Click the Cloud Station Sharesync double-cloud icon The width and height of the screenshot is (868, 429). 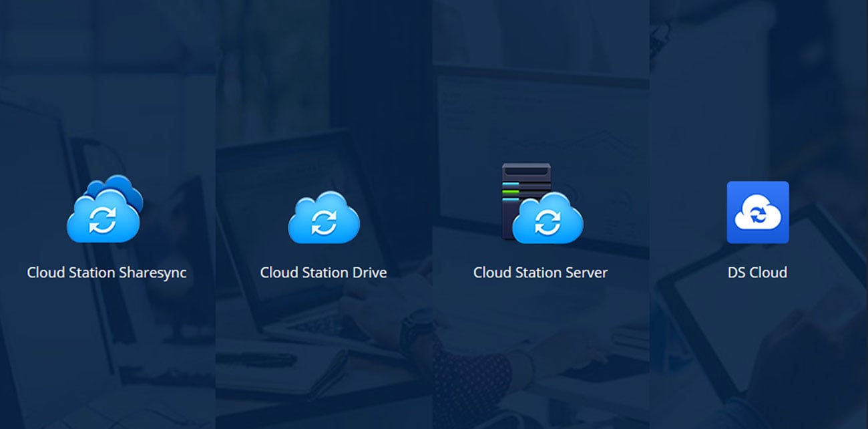(105, 208)
